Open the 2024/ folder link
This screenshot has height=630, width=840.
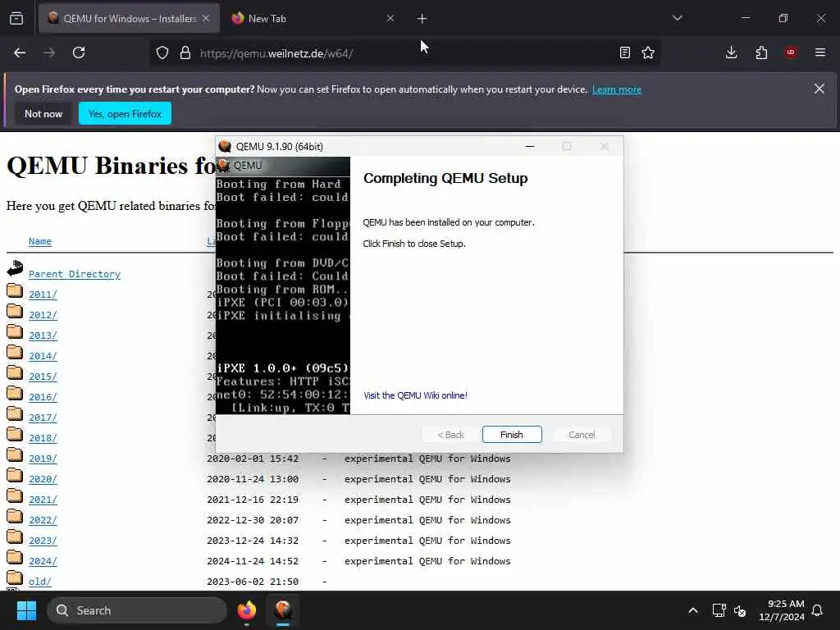coord(43,561)
